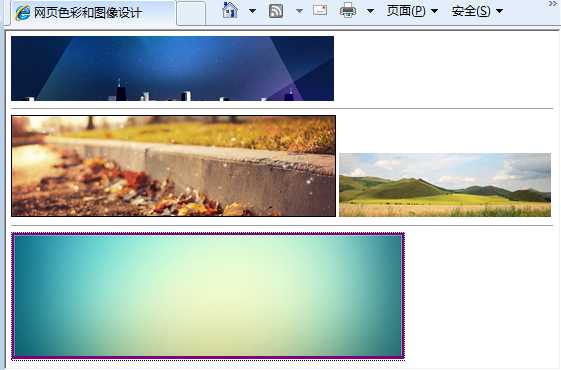
Task: Click the autumn leaves curb image
Action: [174, 166]
